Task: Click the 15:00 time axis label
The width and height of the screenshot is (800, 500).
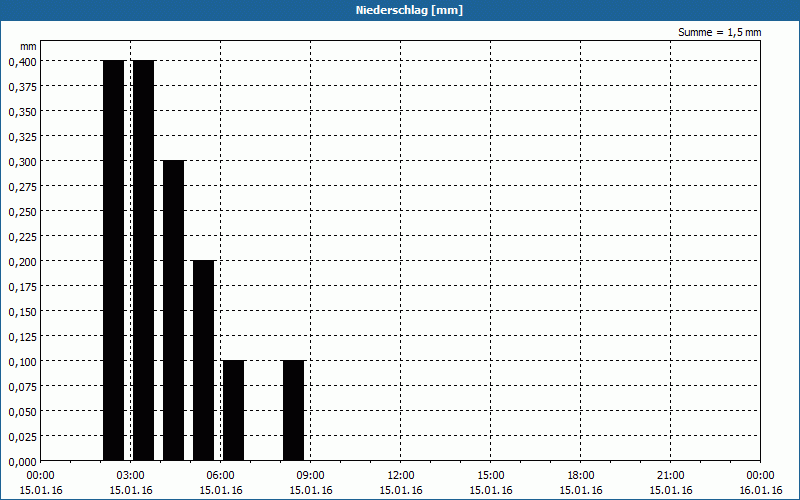Action: pos(491,476)
